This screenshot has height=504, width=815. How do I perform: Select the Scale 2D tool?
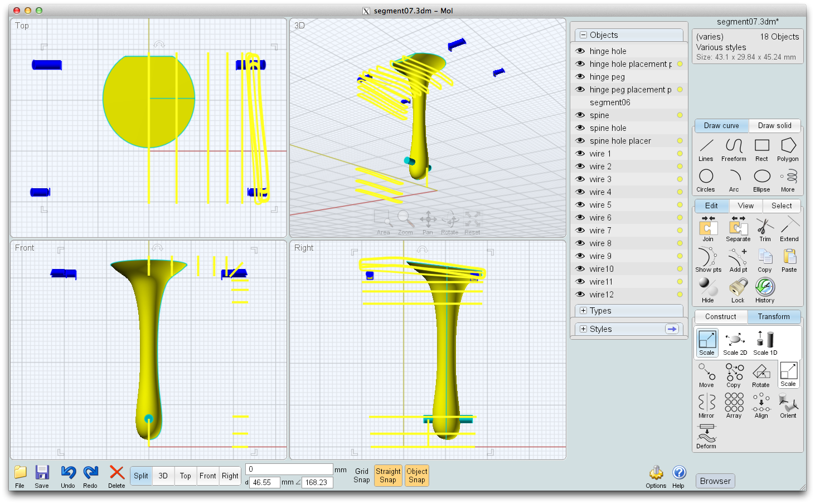point(735,343)
